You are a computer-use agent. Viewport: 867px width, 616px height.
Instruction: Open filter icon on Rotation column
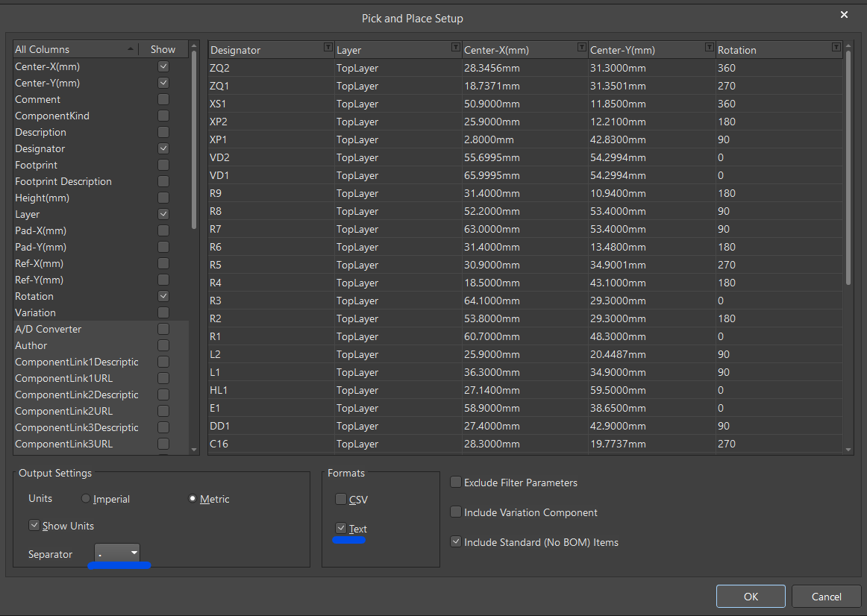[836, 48]
